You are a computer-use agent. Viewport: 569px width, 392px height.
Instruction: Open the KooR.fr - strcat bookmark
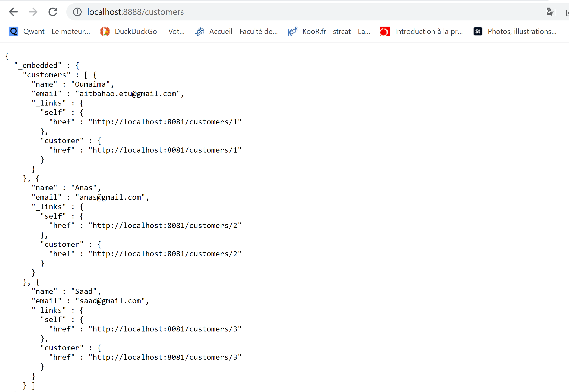pyautogui.click(x=337, y=31)
